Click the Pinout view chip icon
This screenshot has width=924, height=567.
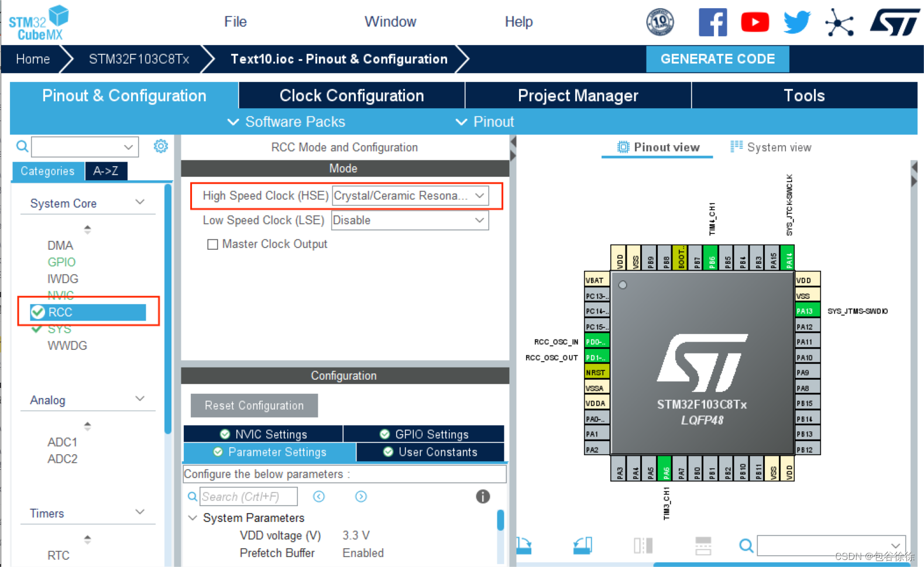pyautogui.click(x=623, y=147)
